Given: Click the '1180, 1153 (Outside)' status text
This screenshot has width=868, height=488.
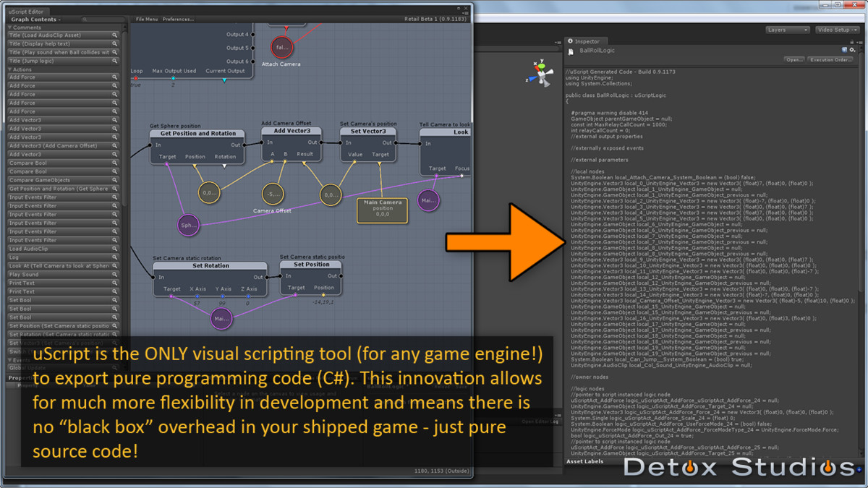Looking at the screenshot, I should [440, 471].
